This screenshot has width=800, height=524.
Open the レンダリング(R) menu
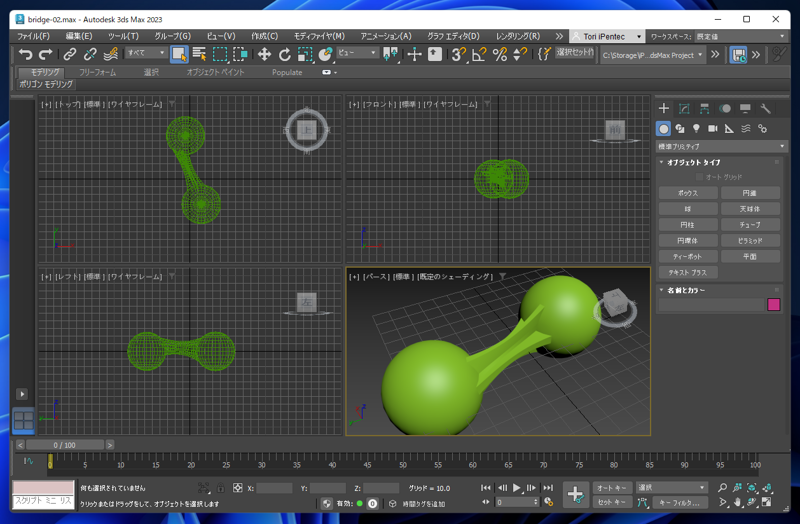pyautogui.click(x=518, y=36)
